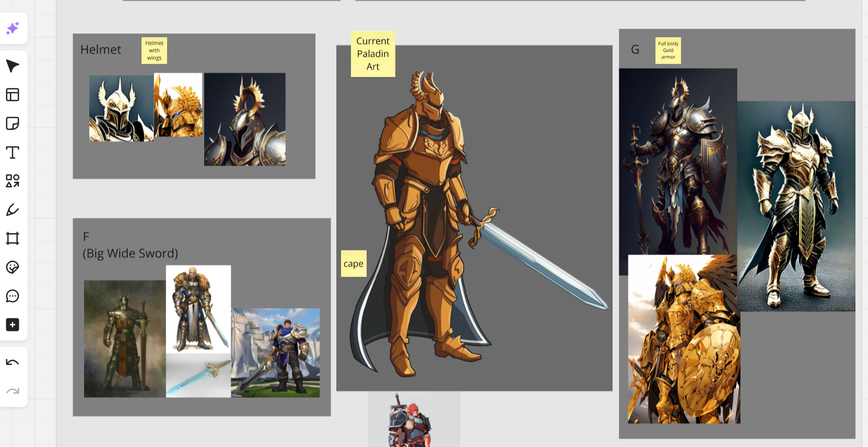The image size is (868, 447).
Task: Open the Templates panel
Action: pyautogui.click(x=13, y=95)
